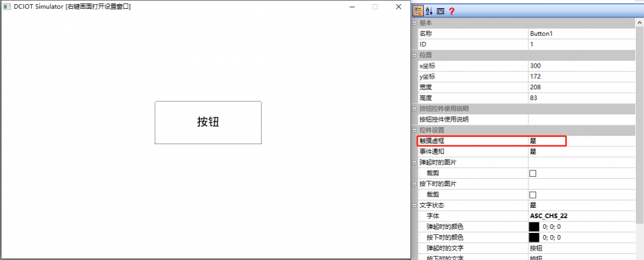This screenshot has width=644, height=260.
Task: Tick 裁剪 checkbox under 按下时的图片
Action: click(x=533, y=194)
